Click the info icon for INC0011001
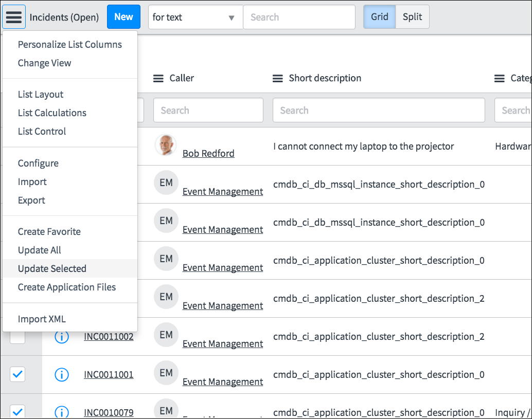This screenshot has width=532, height=419. (x=62, y=375)
